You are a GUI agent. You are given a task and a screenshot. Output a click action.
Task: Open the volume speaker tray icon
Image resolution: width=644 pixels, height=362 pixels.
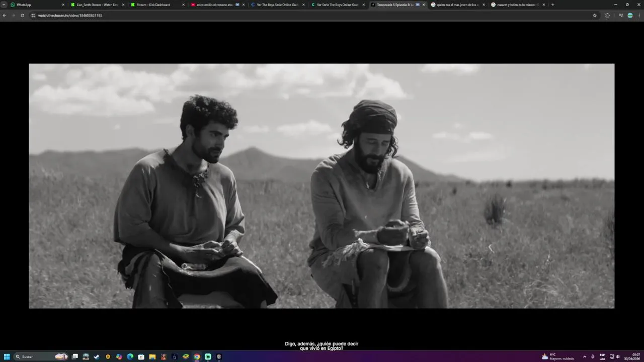(x=617, y=356)
